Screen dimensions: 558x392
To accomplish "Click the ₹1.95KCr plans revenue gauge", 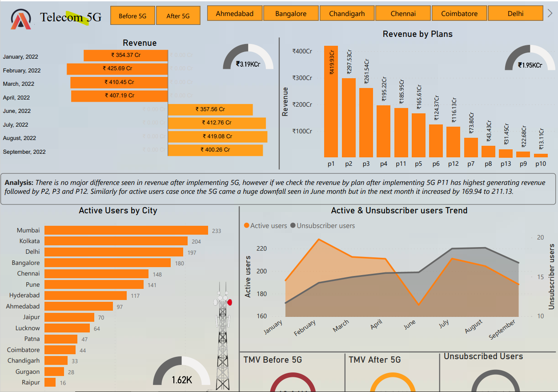I will 530,59.
